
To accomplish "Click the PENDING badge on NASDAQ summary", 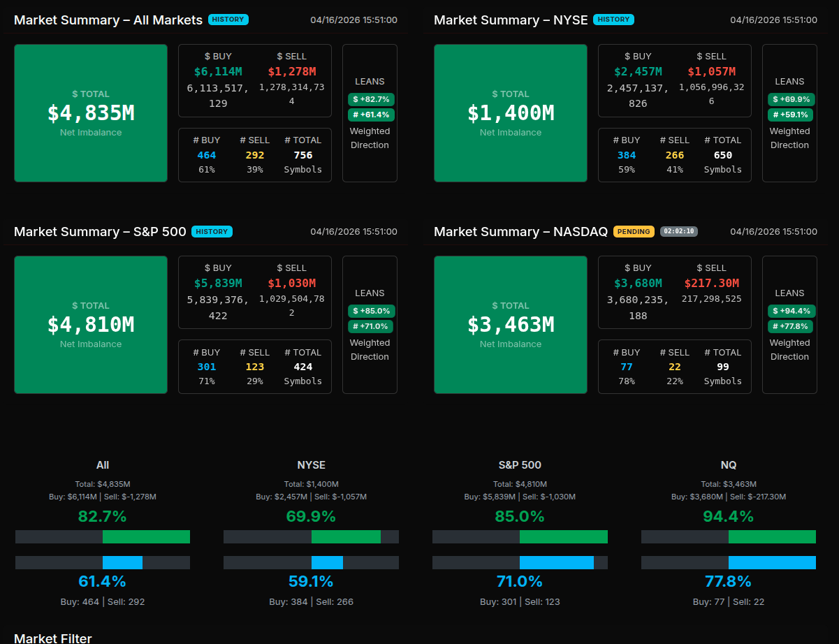I will point(634,231).
